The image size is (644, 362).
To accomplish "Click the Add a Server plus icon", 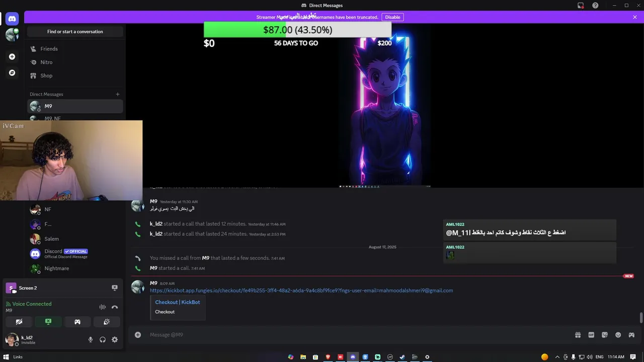I will [x=12, y=57].
